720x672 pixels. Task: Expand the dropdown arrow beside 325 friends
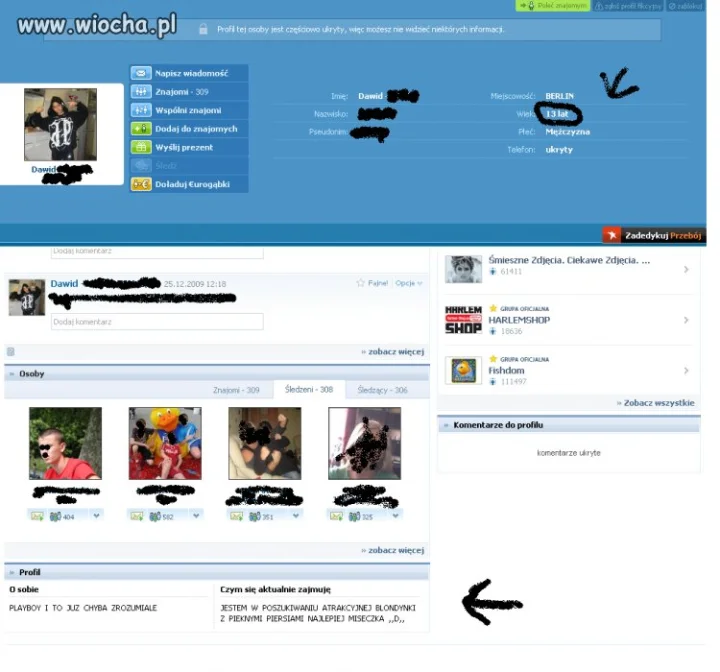(395, 516)
